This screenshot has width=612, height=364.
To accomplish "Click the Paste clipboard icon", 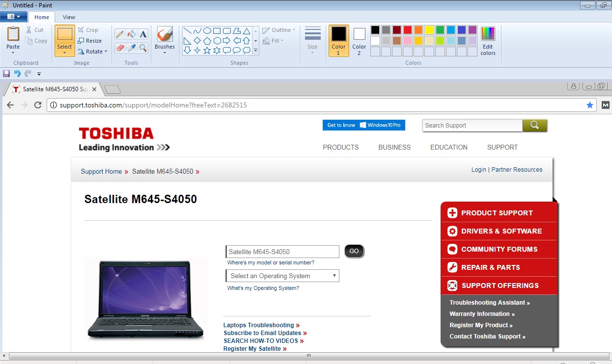I will pyautogui.click(x=13, y=34).
